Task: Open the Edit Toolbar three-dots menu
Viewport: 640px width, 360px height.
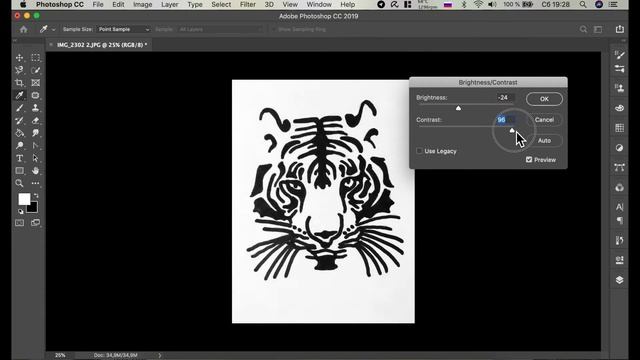Action: coord(36,183)
